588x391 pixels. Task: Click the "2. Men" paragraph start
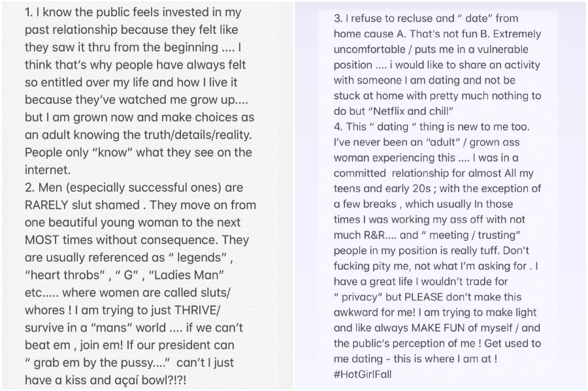pyautogui.click(x=44, y=187)
